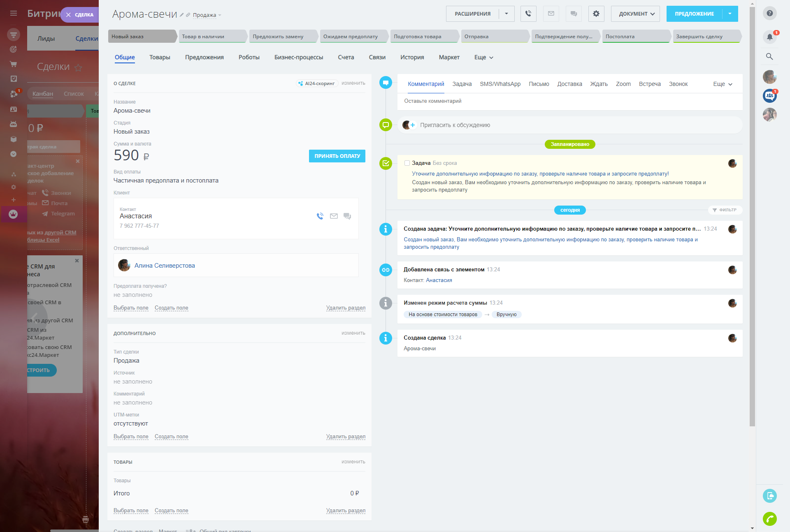
Task: Click the notifications bell icon
Action: click(769, 37)
